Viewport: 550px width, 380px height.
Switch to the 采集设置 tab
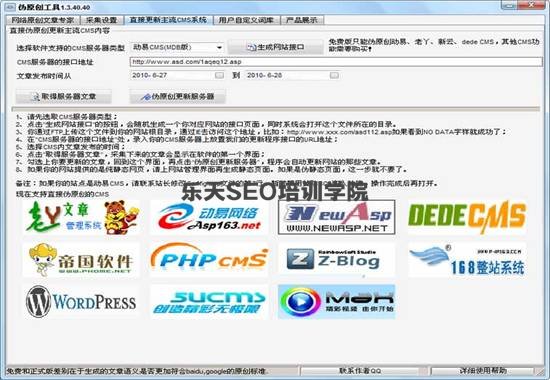point(102,20)
